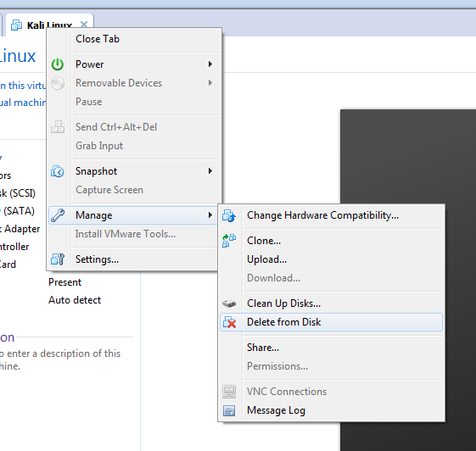Click the 'Auto detect' device value

pos(75,300)
